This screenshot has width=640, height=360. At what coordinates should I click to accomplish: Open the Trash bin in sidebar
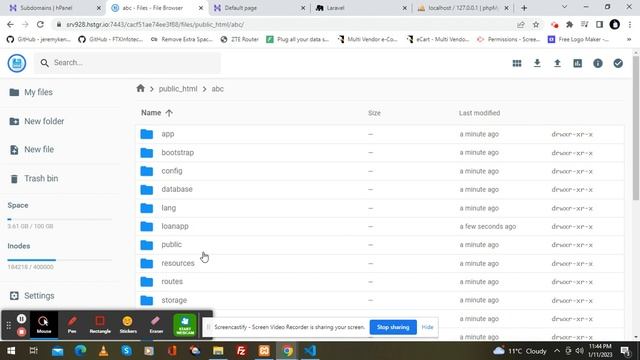(33, 178)
